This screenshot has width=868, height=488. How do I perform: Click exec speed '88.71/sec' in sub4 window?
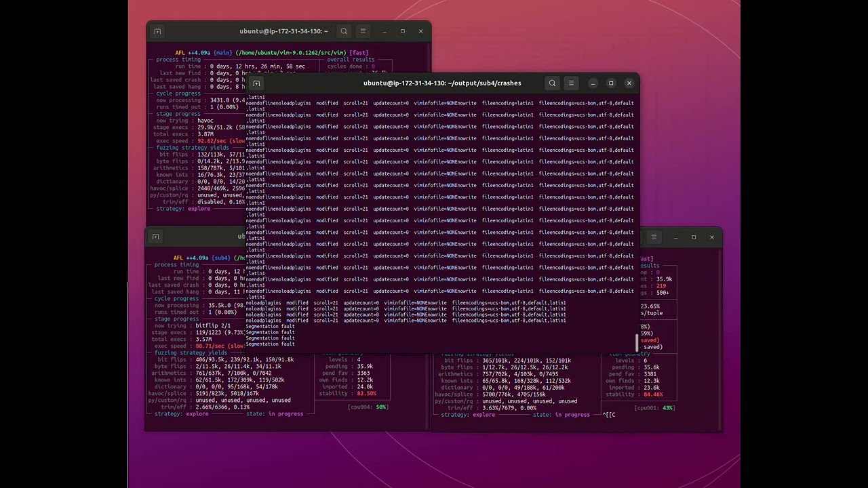click(x=210, y=346)
